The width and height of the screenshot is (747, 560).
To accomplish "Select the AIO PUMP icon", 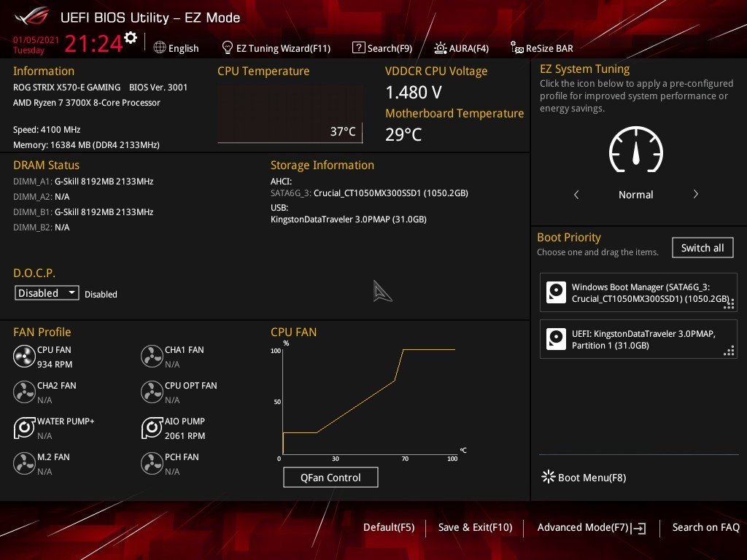I will tap(152, 427).
